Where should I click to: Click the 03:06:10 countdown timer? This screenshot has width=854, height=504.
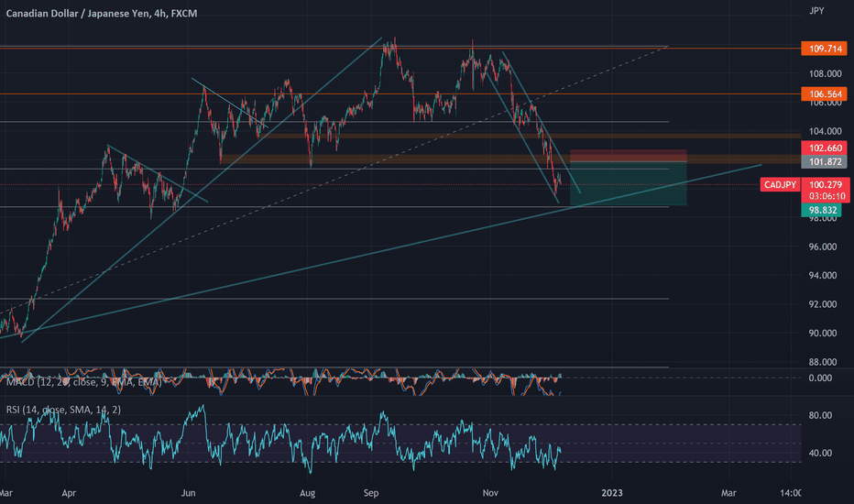(x=827, y=196)
